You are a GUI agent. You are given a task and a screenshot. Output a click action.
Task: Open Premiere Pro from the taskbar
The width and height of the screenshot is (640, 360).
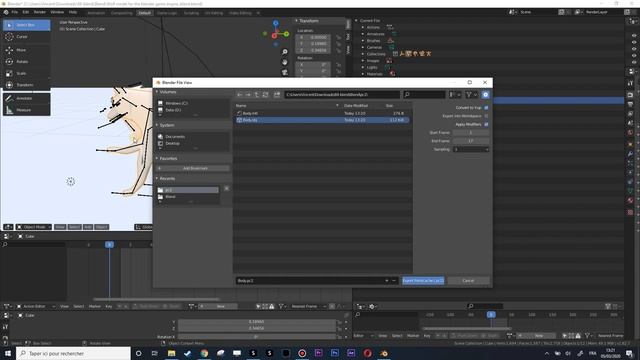pos(318,353)
